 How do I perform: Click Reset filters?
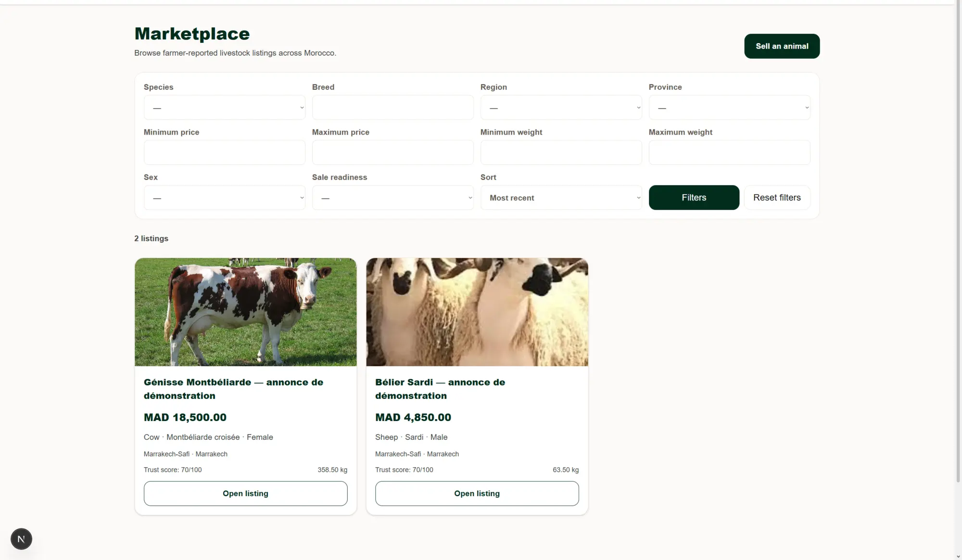(777, 198)
